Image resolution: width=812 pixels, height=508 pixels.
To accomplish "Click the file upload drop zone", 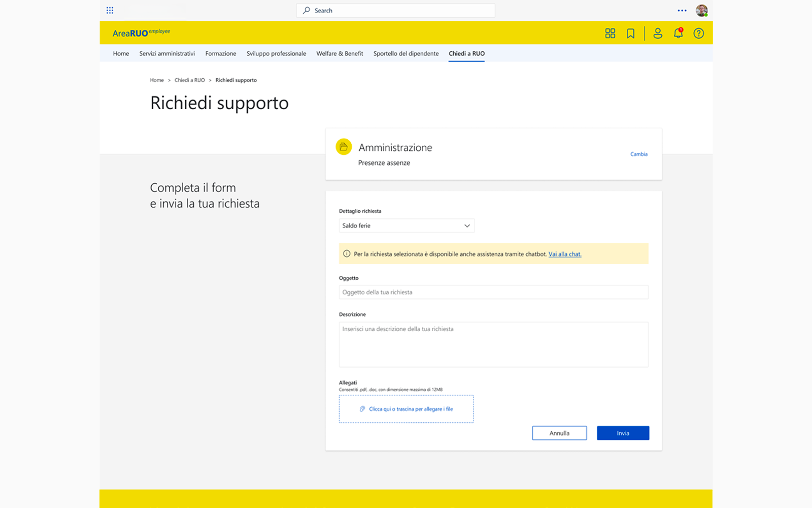I will tap(406, 409).
